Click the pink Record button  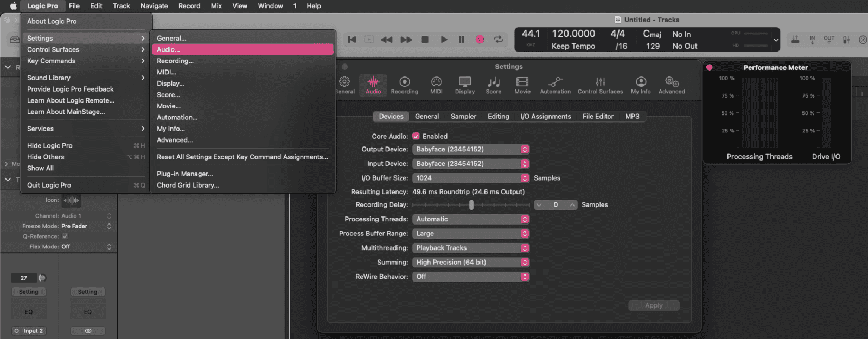pos(480,40)
